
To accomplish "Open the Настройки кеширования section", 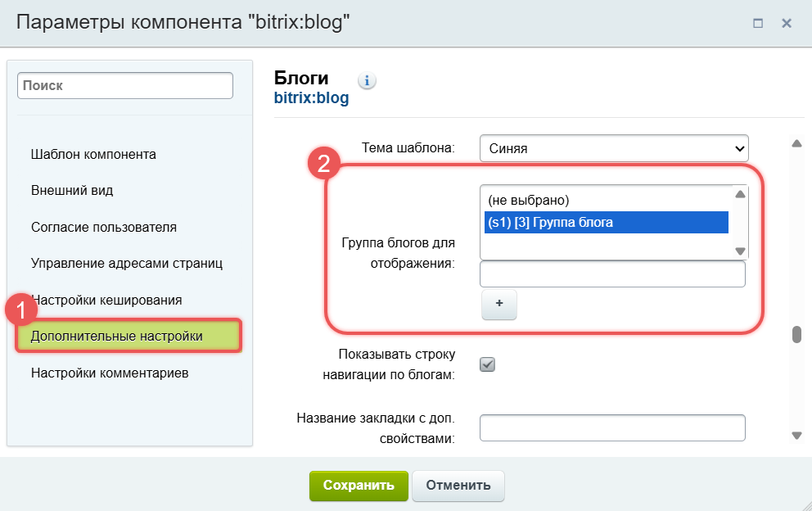I will 106,300.
